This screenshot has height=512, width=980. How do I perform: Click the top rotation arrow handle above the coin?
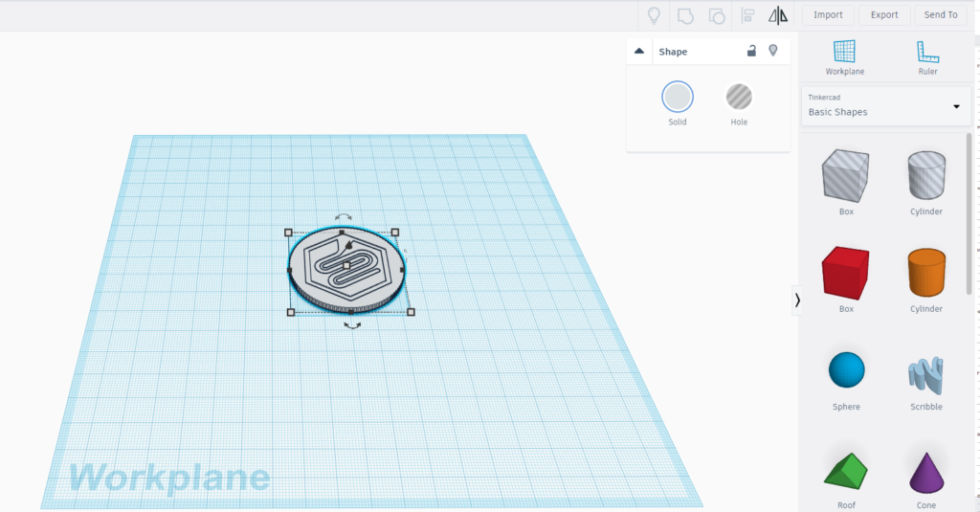344,217
